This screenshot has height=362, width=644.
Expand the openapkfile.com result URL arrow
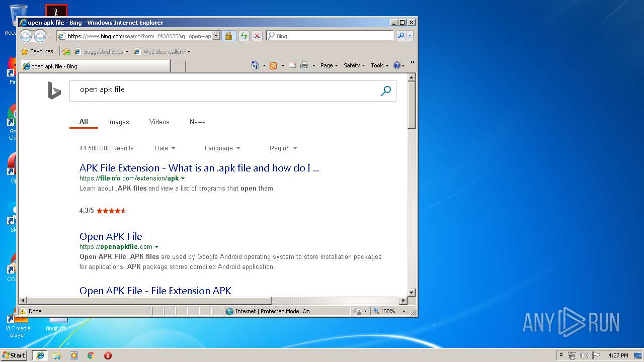click(156, 247)
